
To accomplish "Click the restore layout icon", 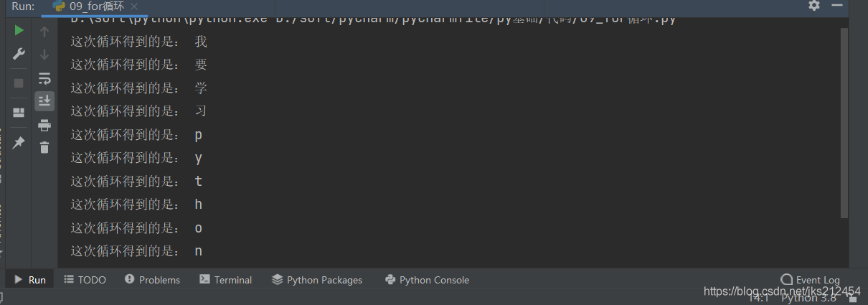I will coord(19,113).
